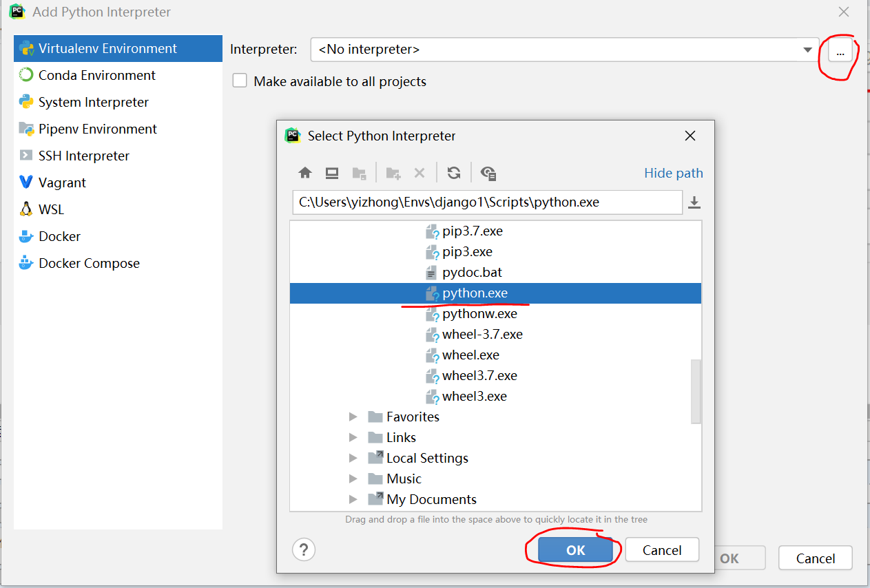
Task: Click the Vagrant V icon
Action: tap(26, 182)
